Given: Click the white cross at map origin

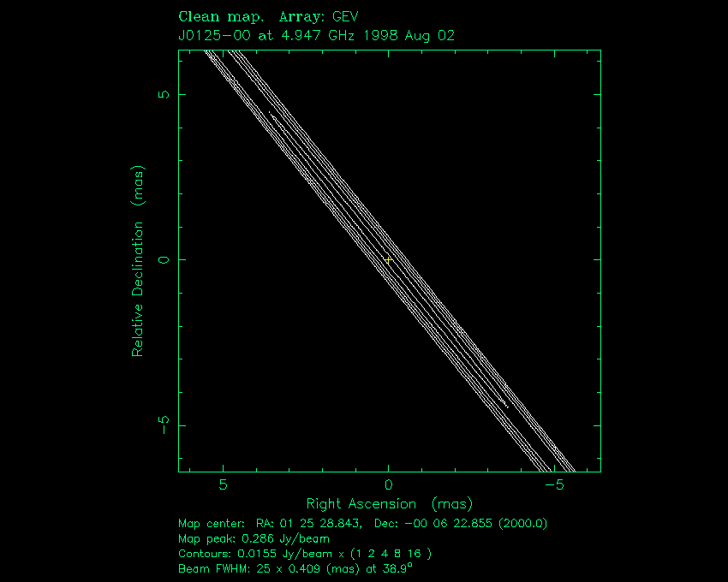Looking at the screenshot, I should 389,258.
